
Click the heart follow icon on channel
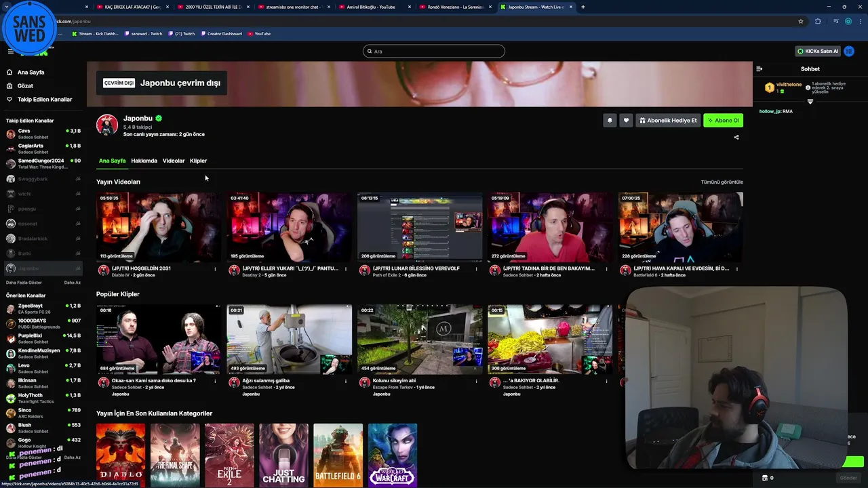coord(626,120)
